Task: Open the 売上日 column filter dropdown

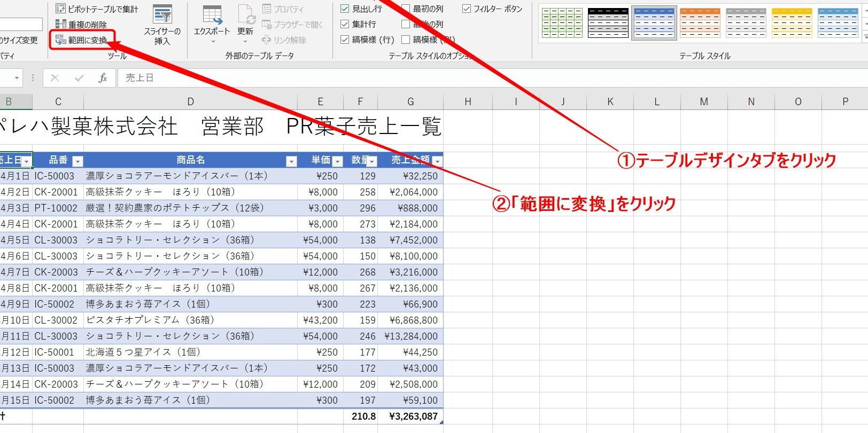Action: coord(26,161)
